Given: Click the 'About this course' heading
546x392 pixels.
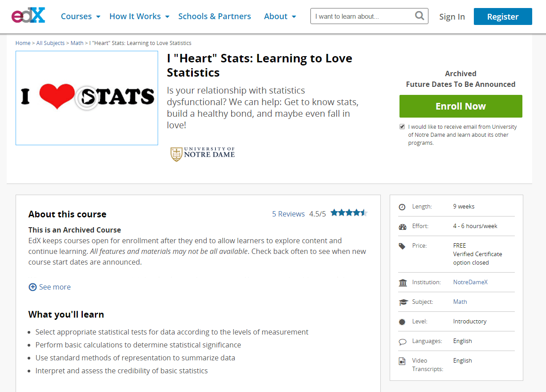Looking at the screenshot, I should tap(67, 214).
